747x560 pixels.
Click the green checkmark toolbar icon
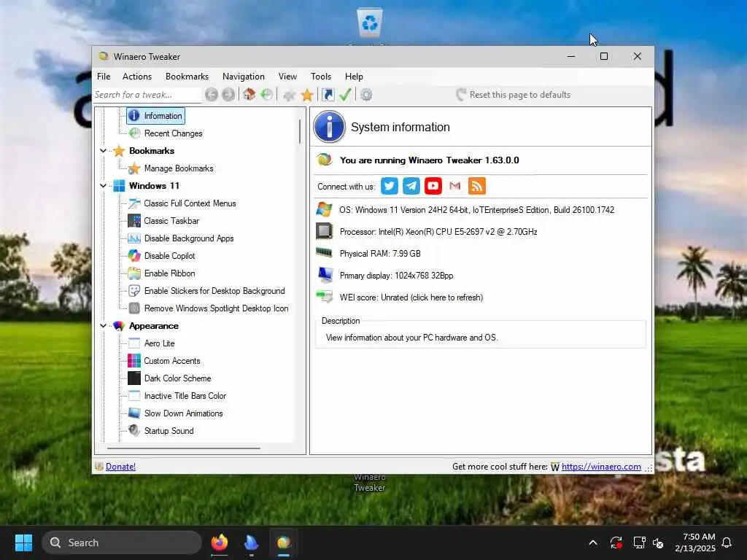345,94
